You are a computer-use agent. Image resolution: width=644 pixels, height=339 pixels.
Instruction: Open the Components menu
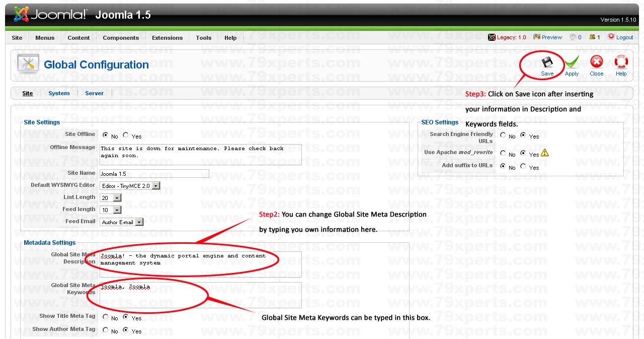click(121, 38)
